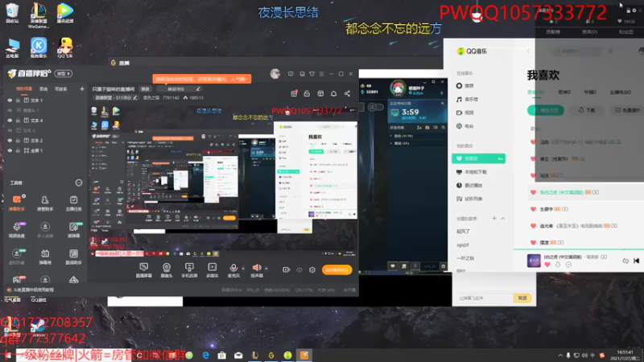Screen dimensions: 644x362
Task: Open the 弹幕秀 tool
Action: [45, 257]
